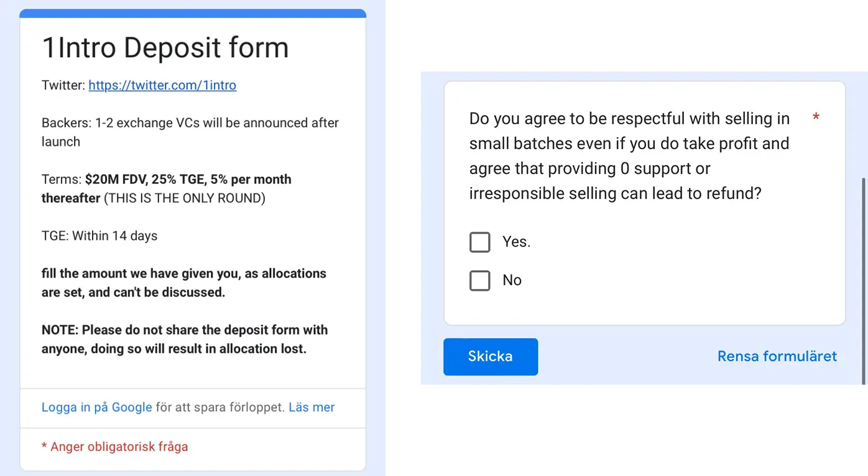Select the "Yes." option label text
Viewport: 868px width, 476px height.
coord(516,242)
